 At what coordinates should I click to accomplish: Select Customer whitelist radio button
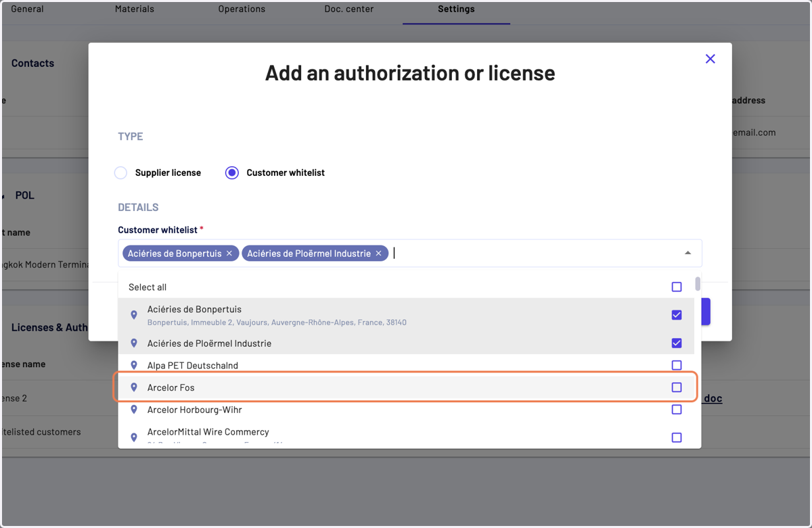click(232, 172)
